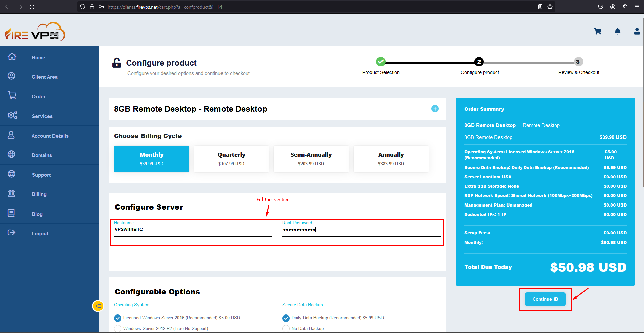Image resolution: width=644 pixels, height=333 pixels.
Task: Click the Root Password input field
Action: 361,230
